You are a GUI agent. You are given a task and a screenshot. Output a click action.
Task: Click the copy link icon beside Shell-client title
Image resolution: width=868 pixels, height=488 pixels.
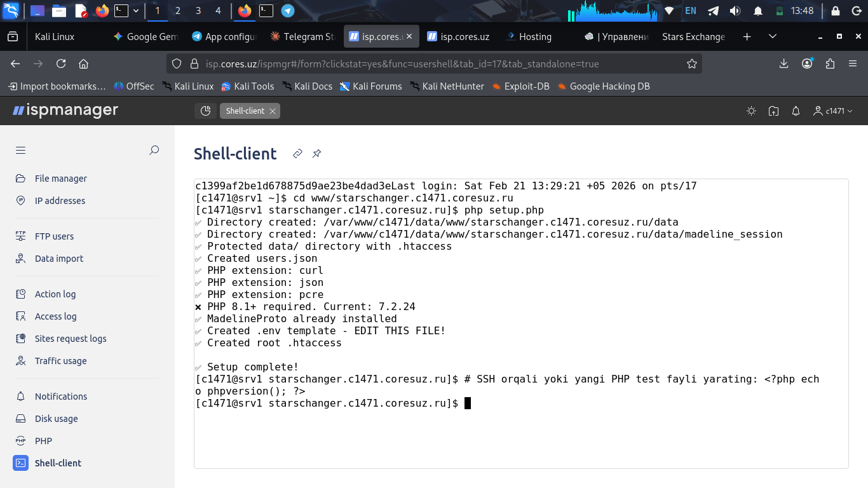[x=297, y=154]
